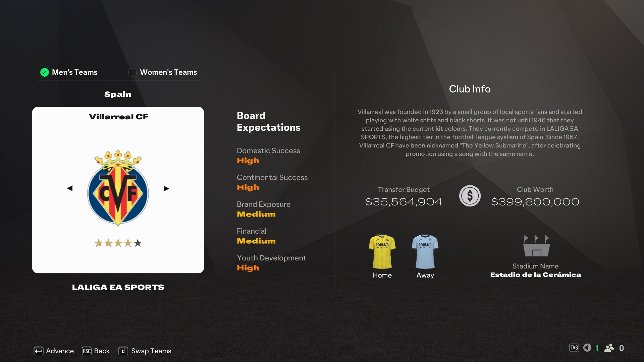Screen dimensions: 644x362
Task: Open the Spain league section
Action: 118,94
